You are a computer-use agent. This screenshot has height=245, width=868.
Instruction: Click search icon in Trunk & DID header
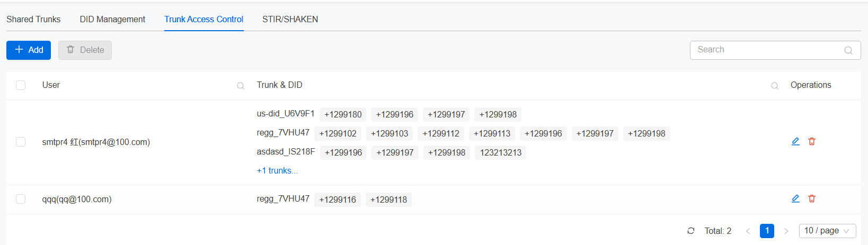coord(774,86)
